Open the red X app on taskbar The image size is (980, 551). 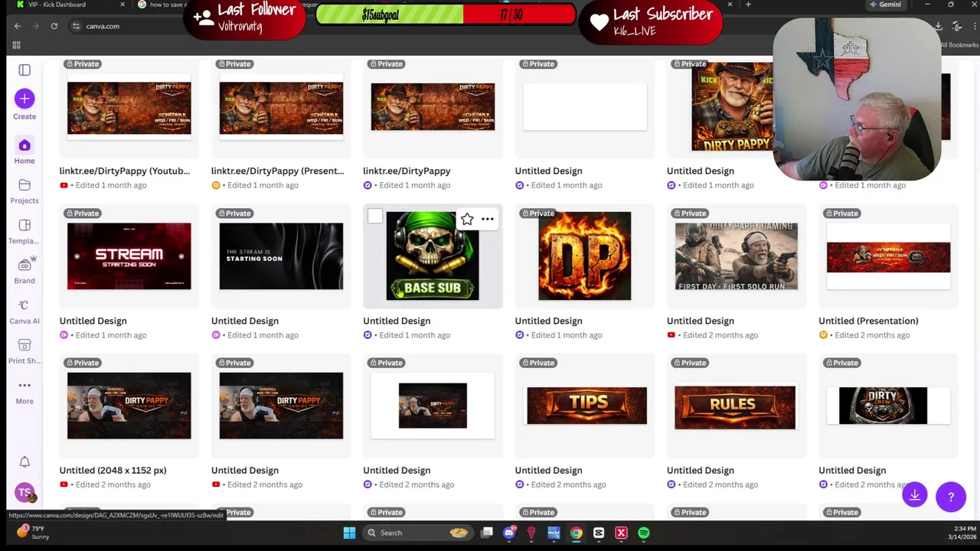coord(622,533)
